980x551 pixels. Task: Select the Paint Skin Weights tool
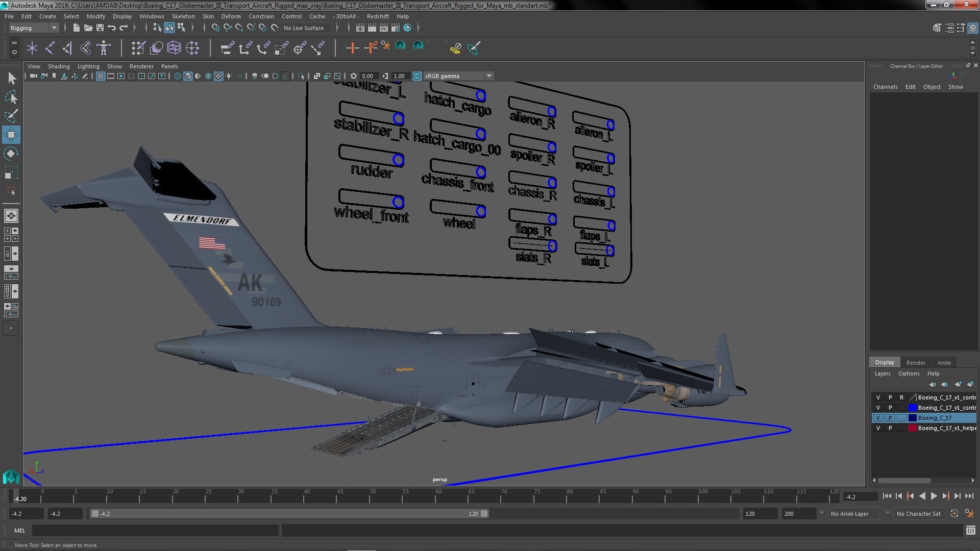point(138,48)
